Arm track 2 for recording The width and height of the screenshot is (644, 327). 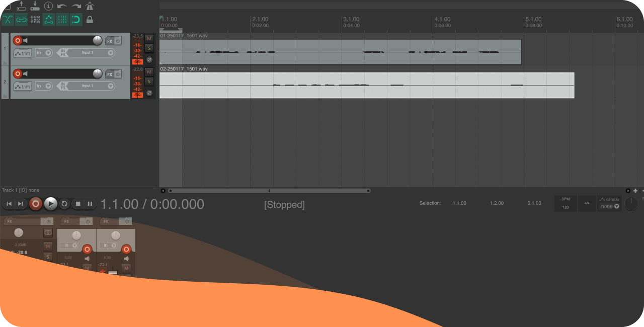pyautogui.click(x=18, y=74)
